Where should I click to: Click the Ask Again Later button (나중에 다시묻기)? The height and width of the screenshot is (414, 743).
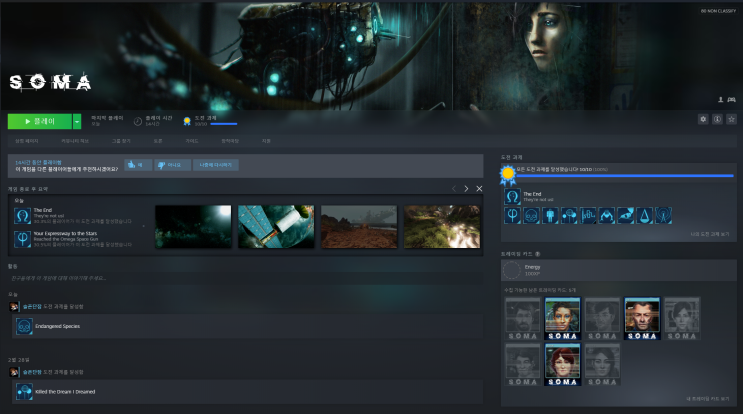(216, 165)
